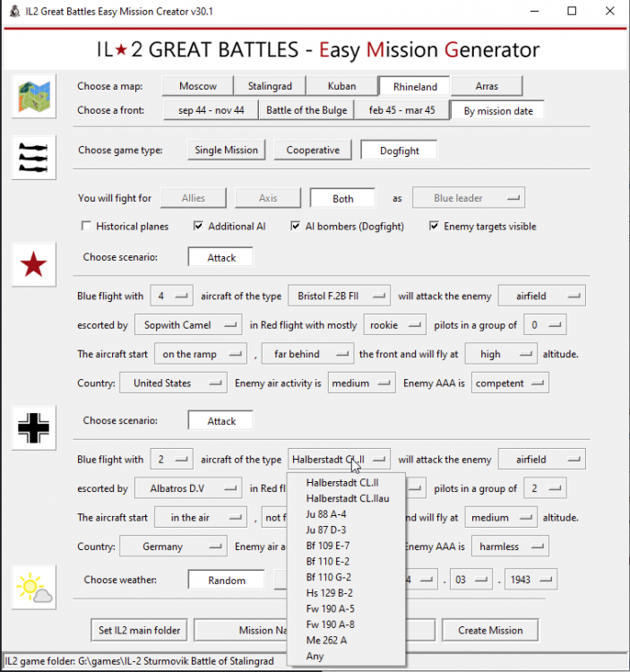Select Any from the aircraft list
The width and height of the screenshot is (630, 672).
pyautogui.click(x=346, y=656)
